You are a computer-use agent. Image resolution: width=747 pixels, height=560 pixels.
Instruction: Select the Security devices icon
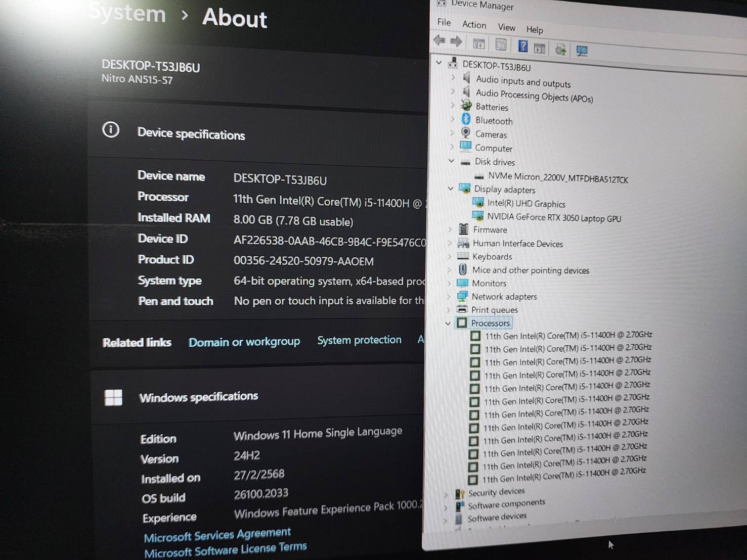tap(460, 494)
